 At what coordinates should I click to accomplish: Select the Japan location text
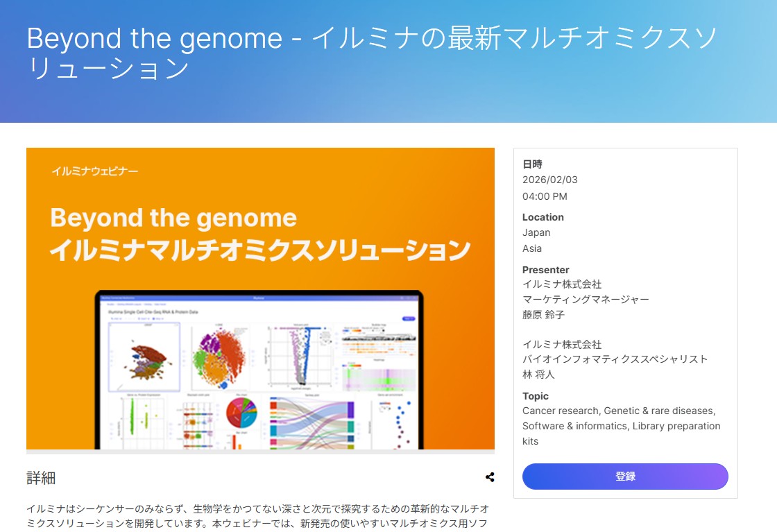point(536,233)
